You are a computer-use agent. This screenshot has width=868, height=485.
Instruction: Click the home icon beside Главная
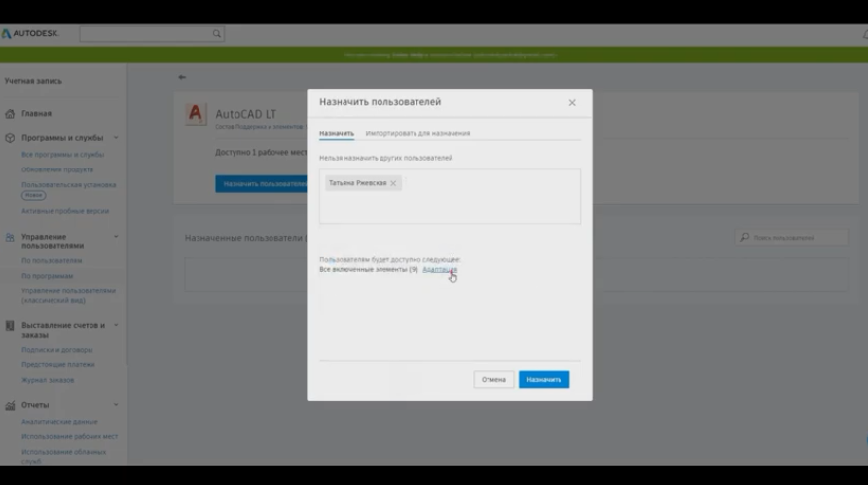10,114
